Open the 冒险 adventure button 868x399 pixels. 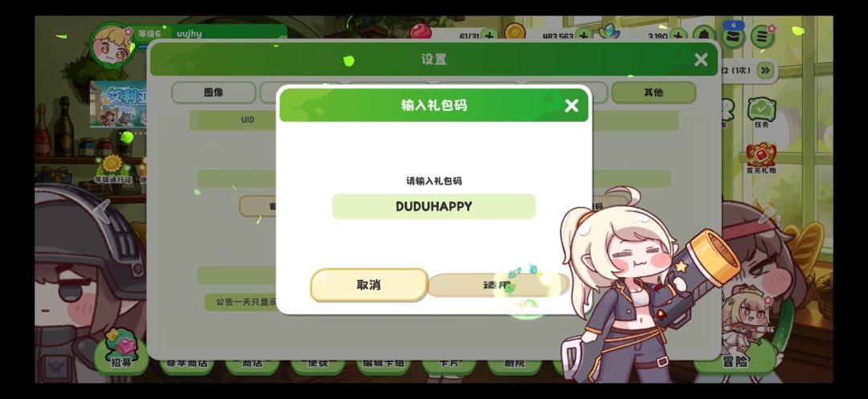click(x=735, y=361)
